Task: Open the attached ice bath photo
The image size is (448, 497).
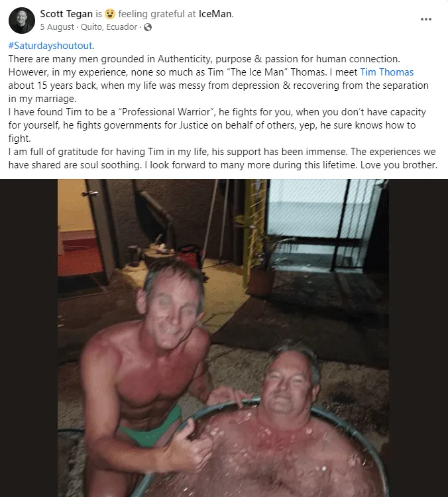Action: pos(223,338)
